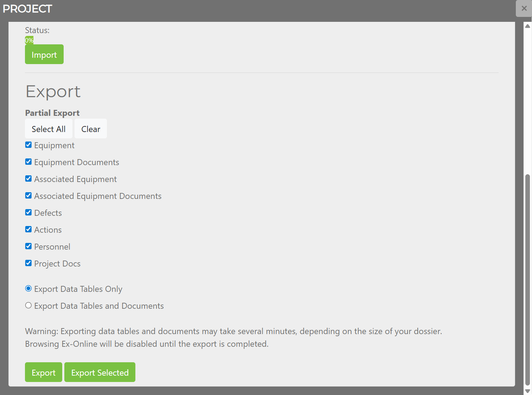Click the Clear button

click(91, 128)
